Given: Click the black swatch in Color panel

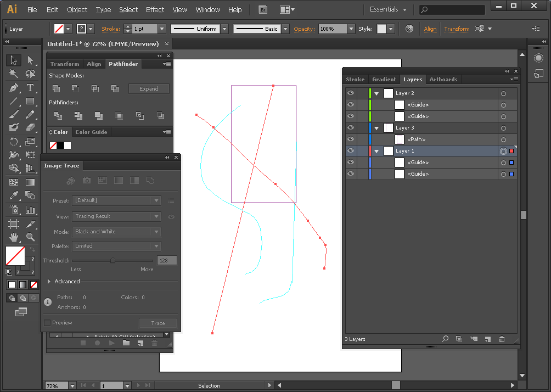Looking at the screenshot, I should [x=60, y=145].
